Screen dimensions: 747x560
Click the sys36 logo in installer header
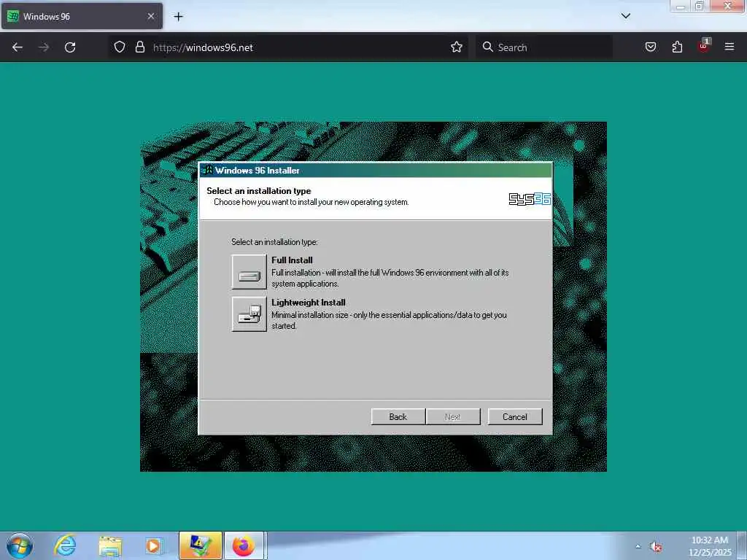tap(530, 199)
